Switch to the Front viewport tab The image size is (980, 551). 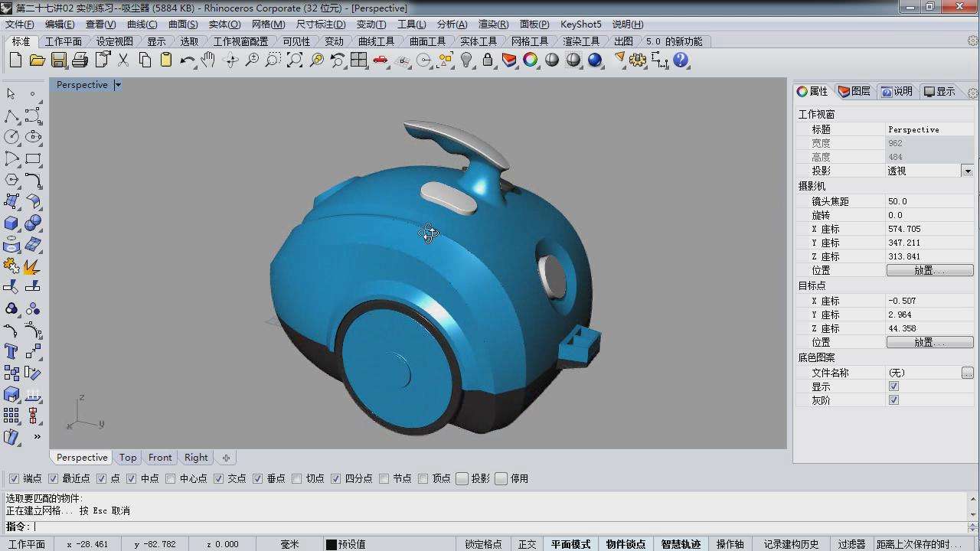pos(160,458)
